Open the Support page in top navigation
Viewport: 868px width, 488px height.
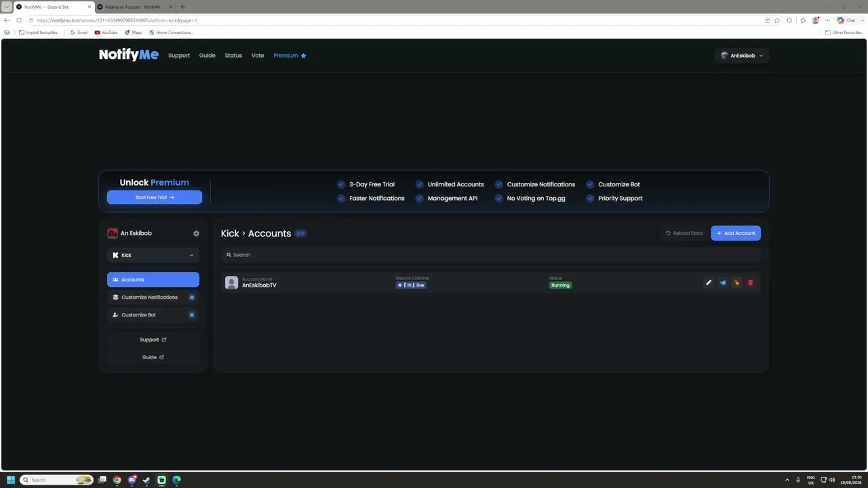179,56
